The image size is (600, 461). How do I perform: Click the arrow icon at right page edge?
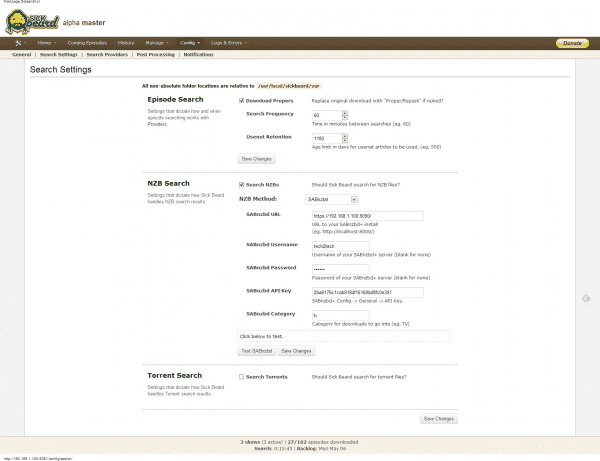586,298
